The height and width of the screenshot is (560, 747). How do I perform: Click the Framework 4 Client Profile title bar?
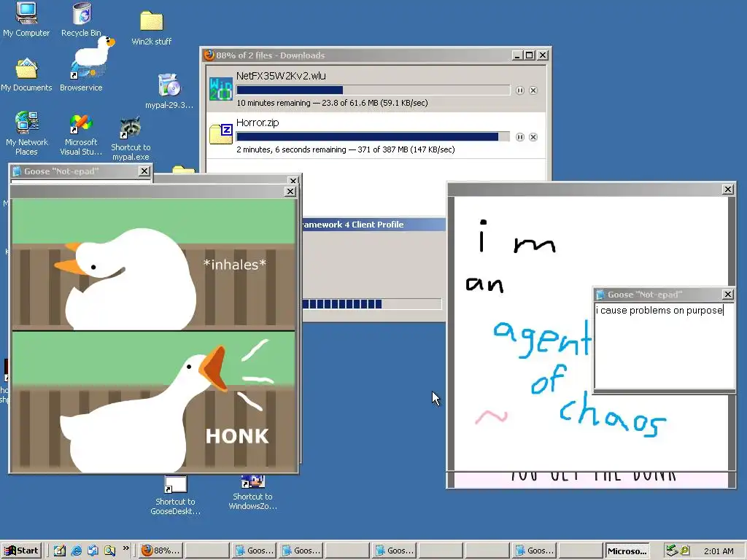pos(373,225)
